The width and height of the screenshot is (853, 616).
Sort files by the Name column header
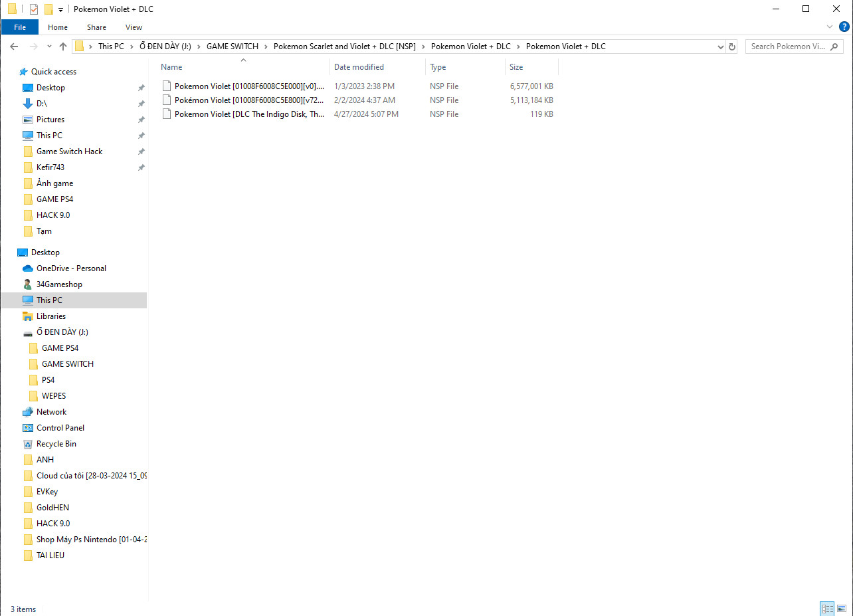(x=243, y=67)
